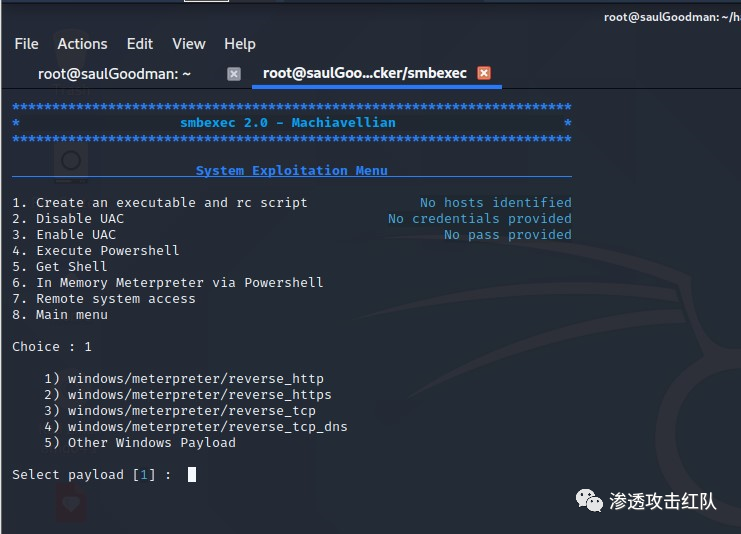The width and height of the screenshot is (741, 534).
Task: Click the cursor after Select payload prompt
Action: 192,475
